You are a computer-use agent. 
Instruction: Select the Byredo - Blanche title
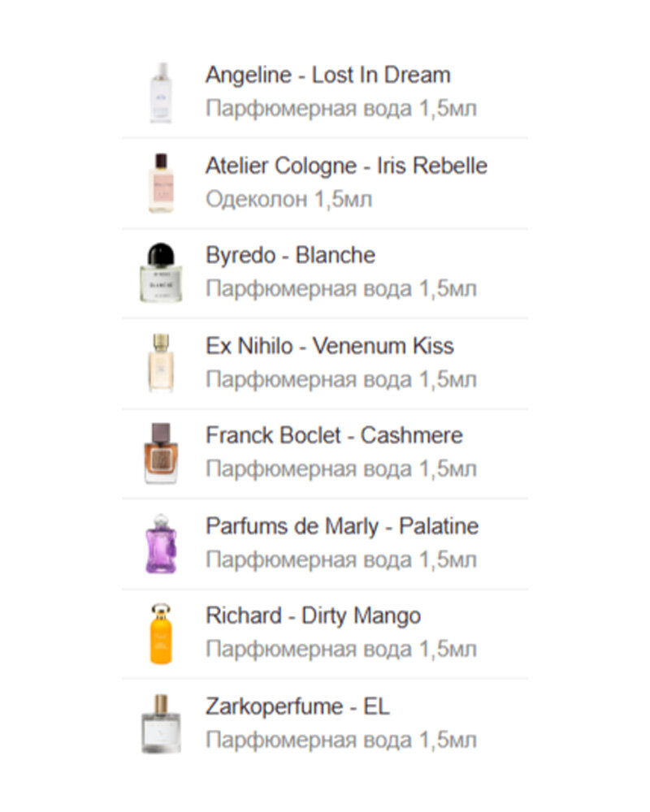290,255
